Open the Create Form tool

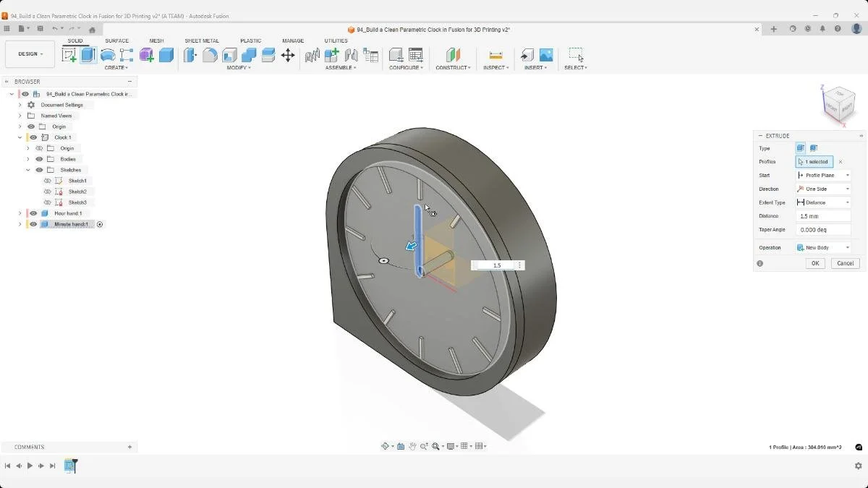click(x=147, y=55)
